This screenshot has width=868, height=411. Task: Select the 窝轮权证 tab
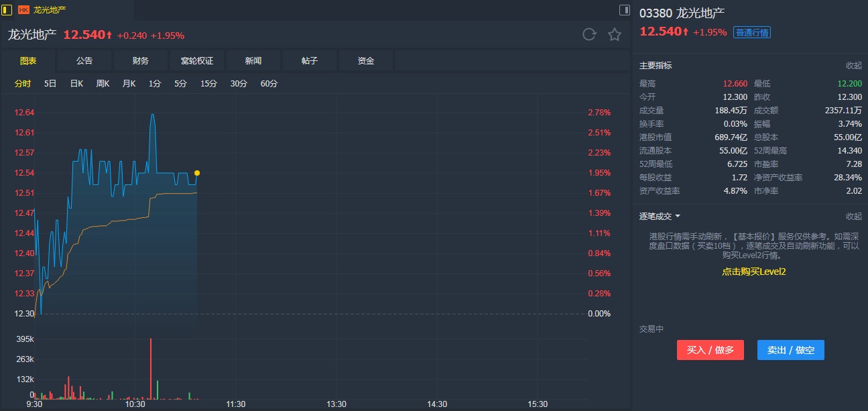(x=197, y=61)
